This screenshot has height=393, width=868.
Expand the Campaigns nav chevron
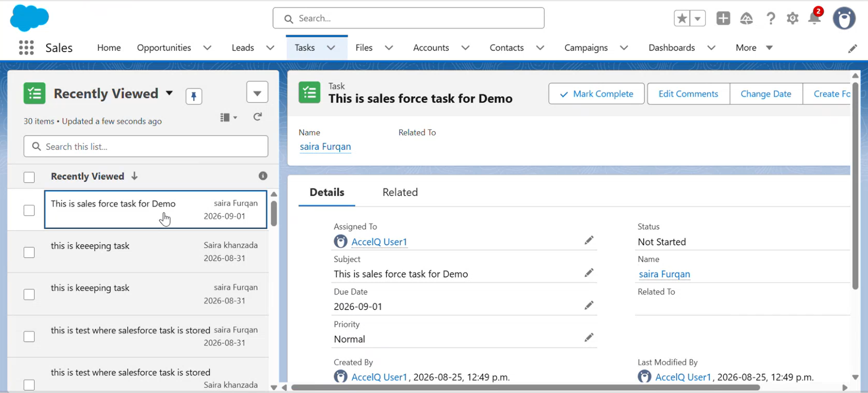click(624, 48)
